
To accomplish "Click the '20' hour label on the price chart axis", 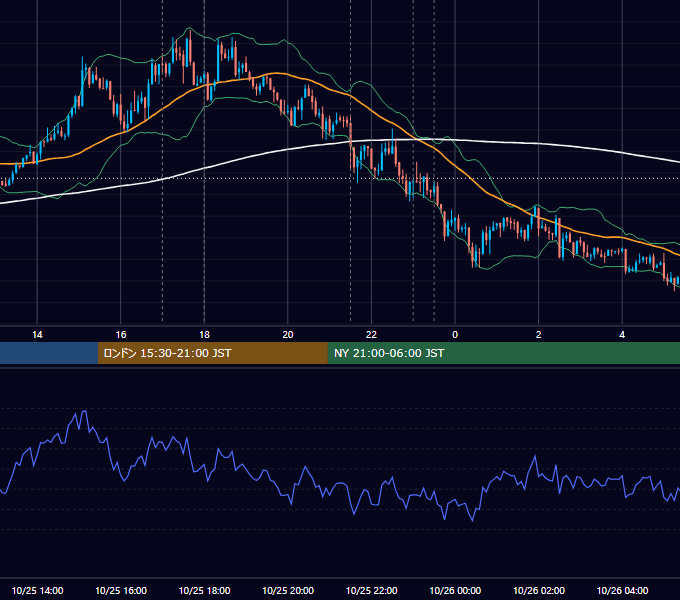I will (288, 335).
